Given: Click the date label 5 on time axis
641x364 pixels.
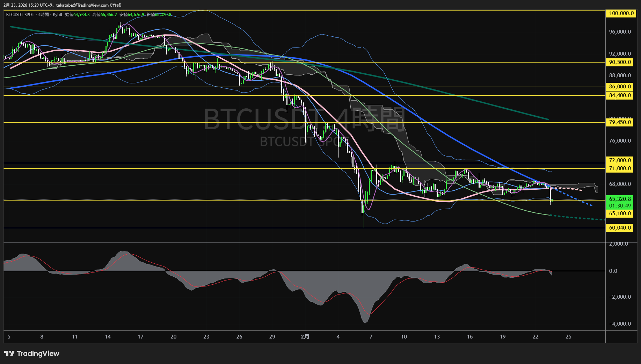Looking at the screenshot, I should pos(9,337).
